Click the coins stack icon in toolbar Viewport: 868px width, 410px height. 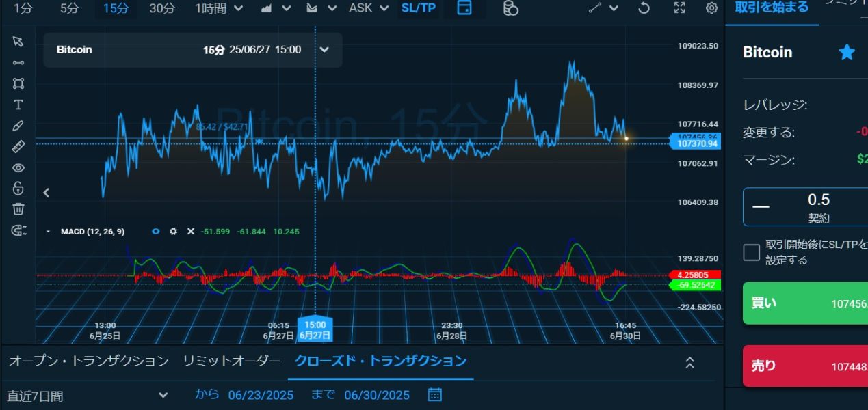[x=510, y=8]
